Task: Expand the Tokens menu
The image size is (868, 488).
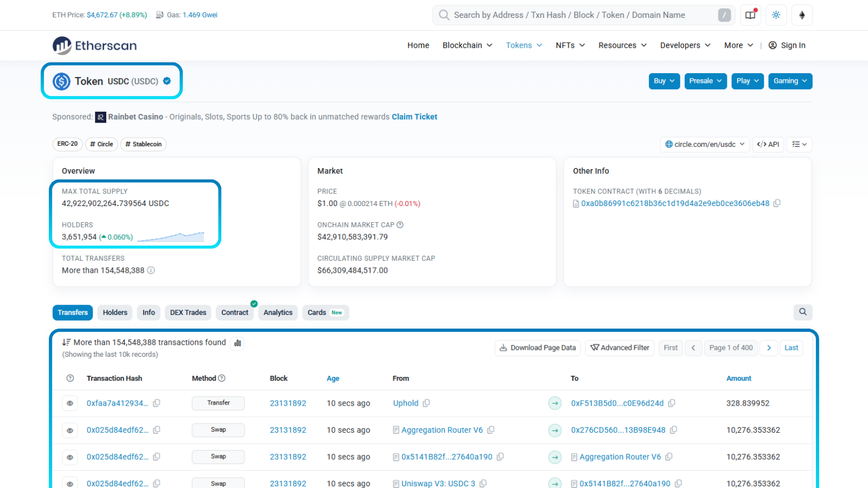Action: (524, 46)
